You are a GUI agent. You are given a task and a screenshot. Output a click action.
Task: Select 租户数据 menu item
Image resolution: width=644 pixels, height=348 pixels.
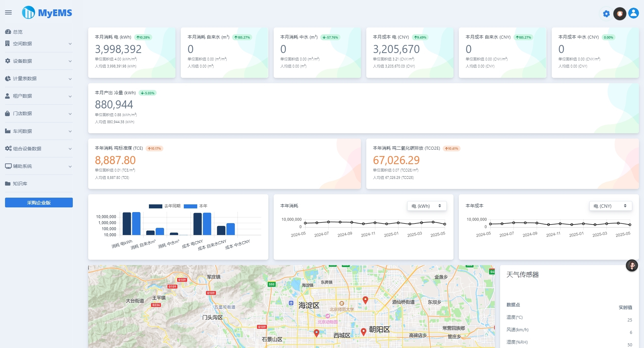pyautogui.click(x=22, y=96)
